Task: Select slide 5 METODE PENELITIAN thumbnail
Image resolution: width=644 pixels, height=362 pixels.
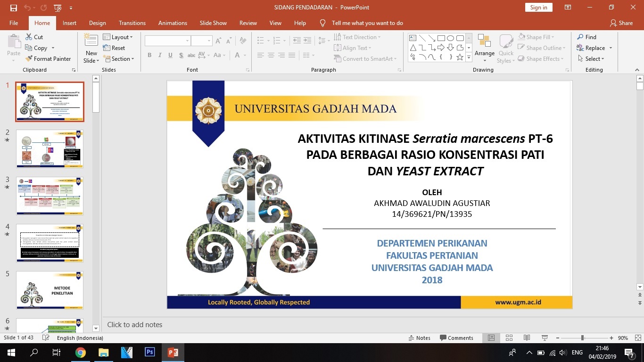Action: pos(50,290)
